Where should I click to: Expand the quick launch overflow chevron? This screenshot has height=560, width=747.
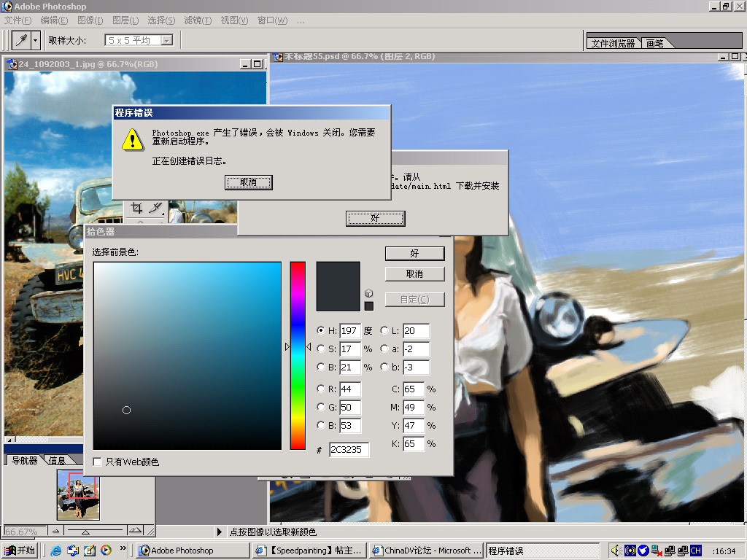[123, 548]
